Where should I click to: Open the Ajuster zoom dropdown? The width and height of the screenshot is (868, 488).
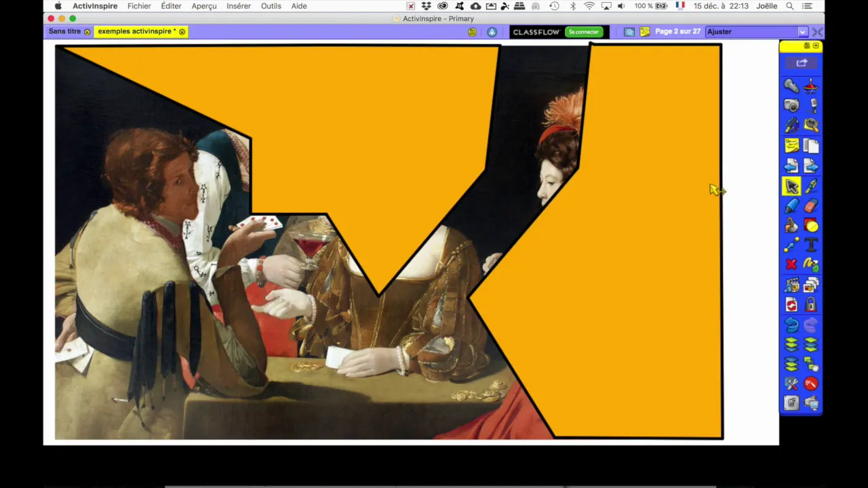coord(756,32)
